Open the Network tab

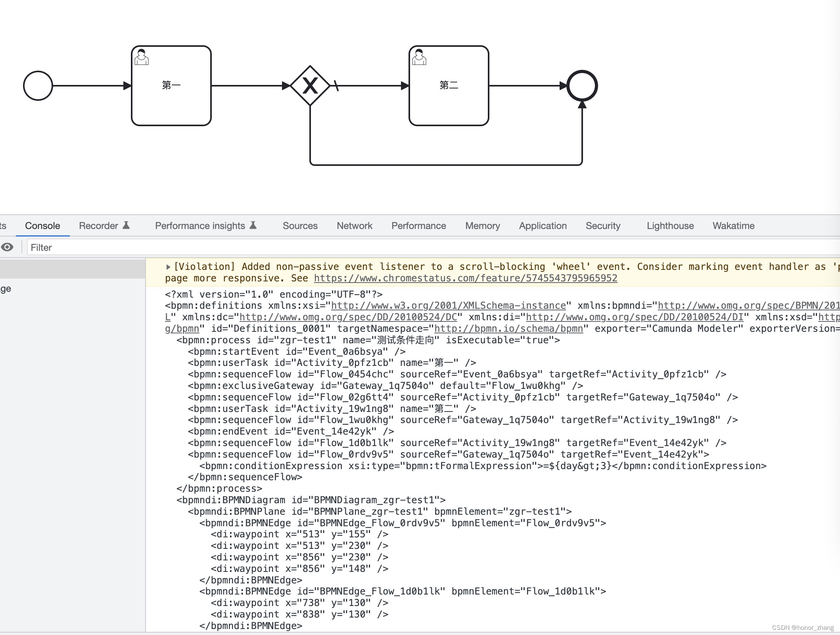click(354, 226)
